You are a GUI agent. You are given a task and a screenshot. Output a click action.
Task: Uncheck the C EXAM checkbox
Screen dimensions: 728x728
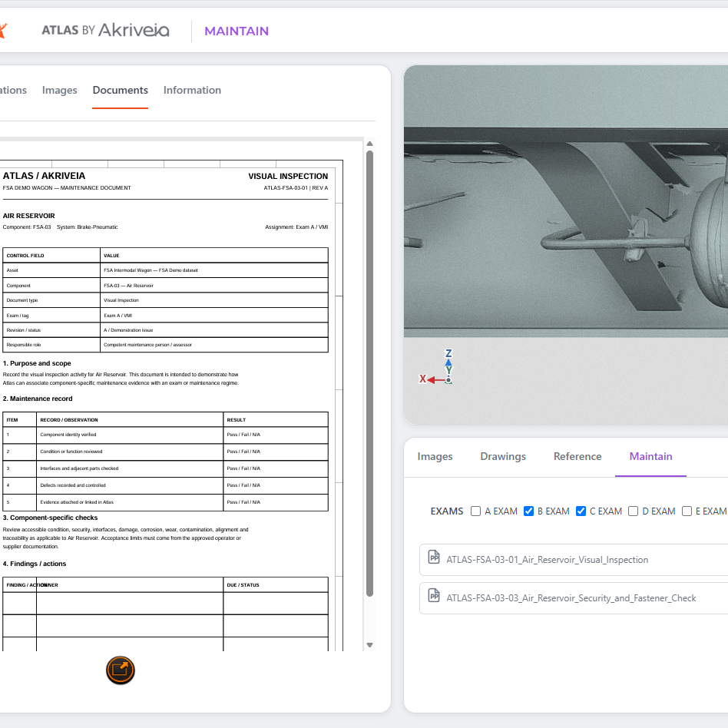tap(581, 511)
